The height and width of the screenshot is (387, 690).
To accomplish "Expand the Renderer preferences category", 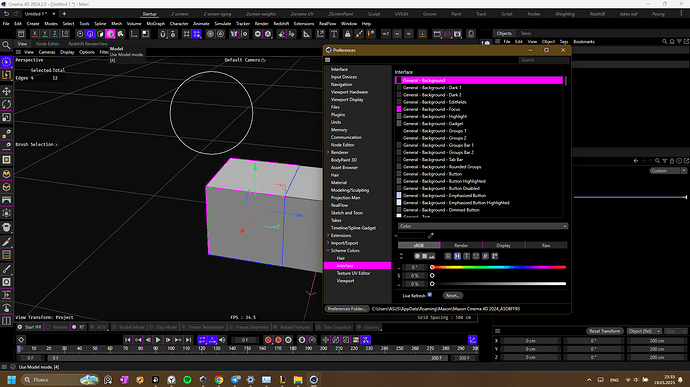I will [328, 152].
